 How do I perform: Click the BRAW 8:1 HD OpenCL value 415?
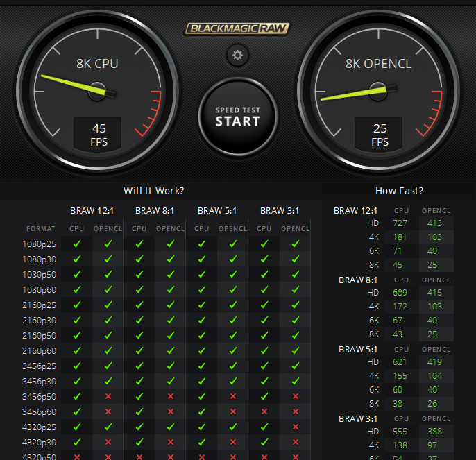434,292
